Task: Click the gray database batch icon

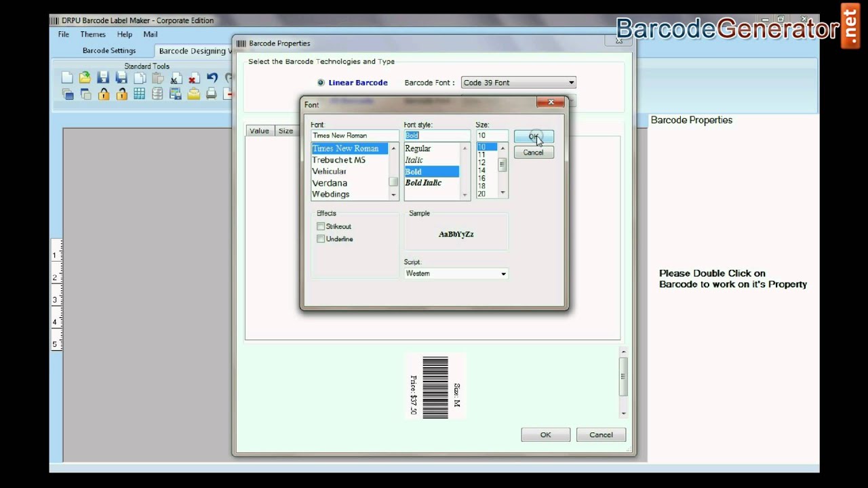Action: coord(157,94)
